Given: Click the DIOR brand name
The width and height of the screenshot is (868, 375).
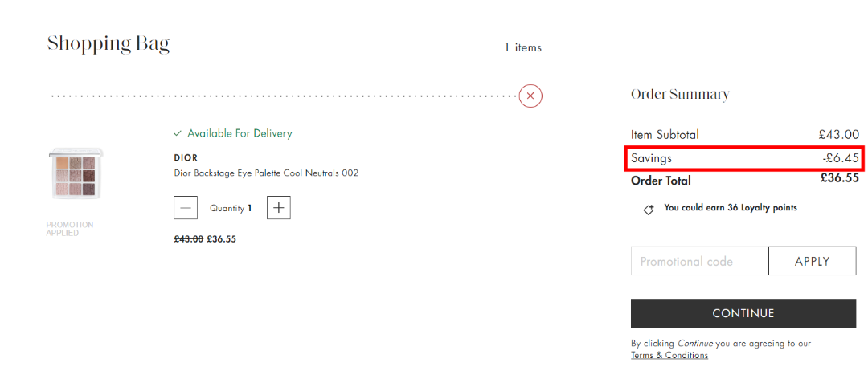Looking at the screenshot, I should click(x=186, y=158).
